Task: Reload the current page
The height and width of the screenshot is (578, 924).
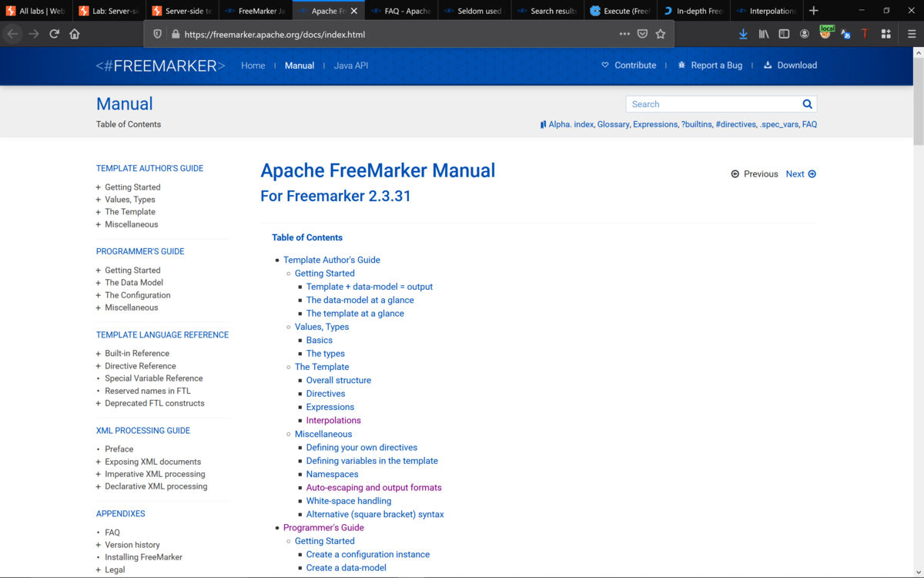Action: (54, 34)
